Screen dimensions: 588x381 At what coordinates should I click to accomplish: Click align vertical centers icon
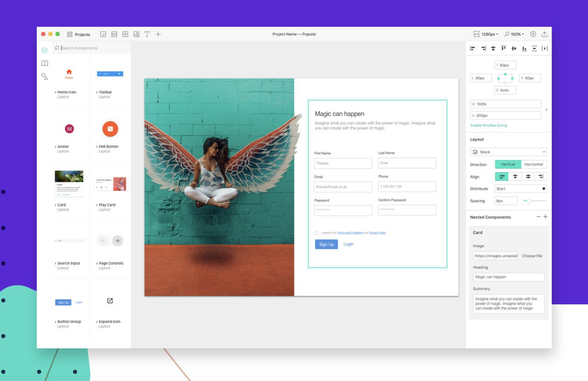(514, 48)
